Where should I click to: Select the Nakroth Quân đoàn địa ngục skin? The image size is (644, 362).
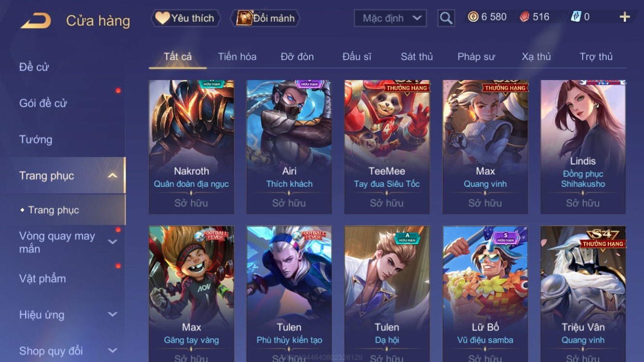tap(191, 147)
